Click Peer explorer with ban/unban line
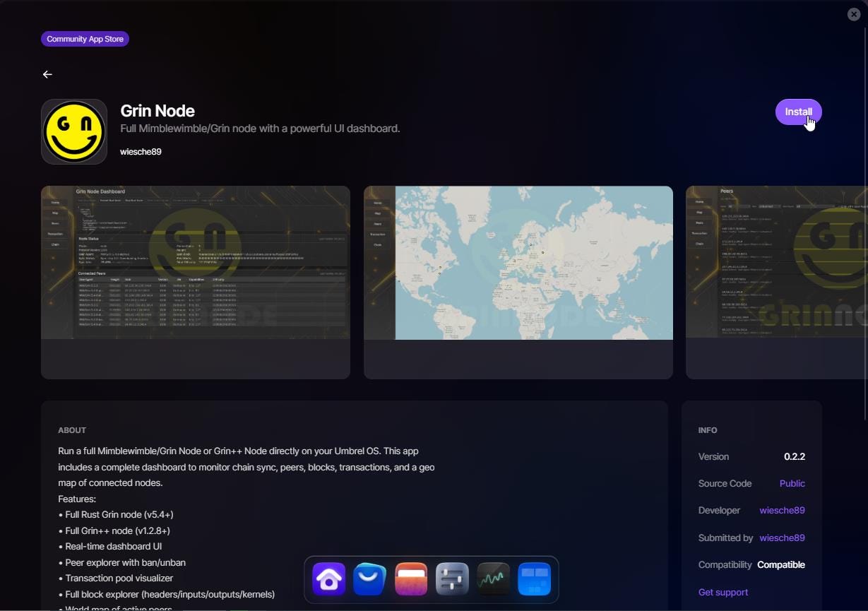The height and width of the screenshot is (611, 868). pos(122,562)
